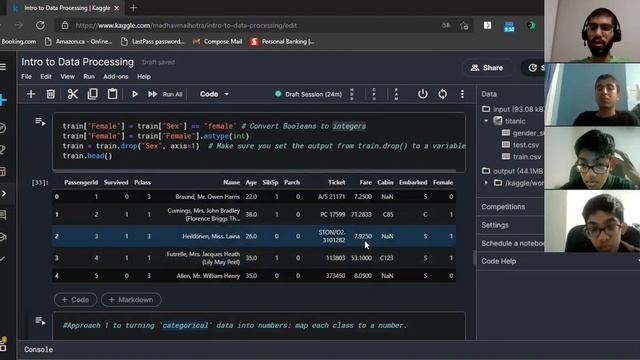Open the View menu
640x360 pixels.
click(x=67, y=76)
